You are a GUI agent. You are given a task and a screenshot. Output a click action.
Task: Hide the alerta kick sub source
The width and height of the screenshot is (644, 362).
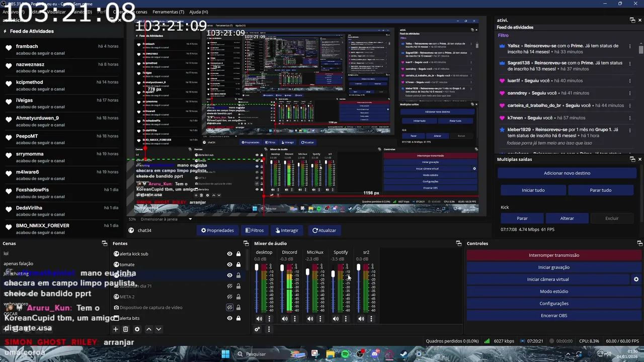(x=230, y=254)
